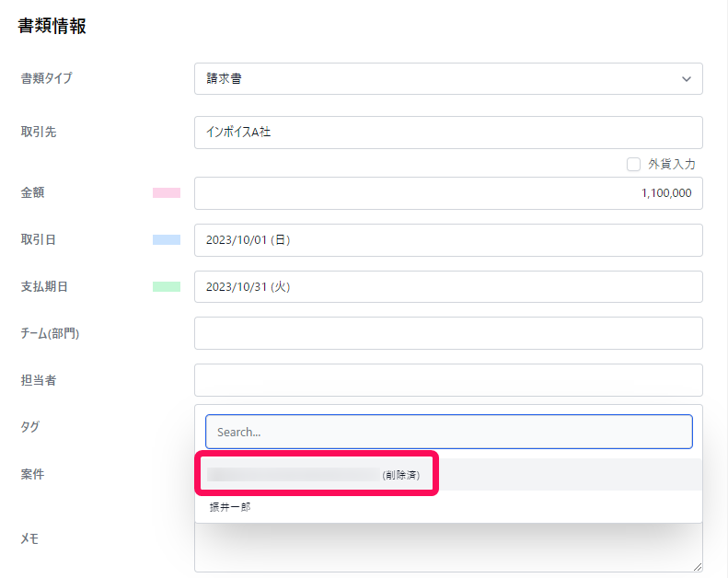Screen dimensions: 728x578
Task: Select the 振井一郎 option
Action: coord(448,507)
